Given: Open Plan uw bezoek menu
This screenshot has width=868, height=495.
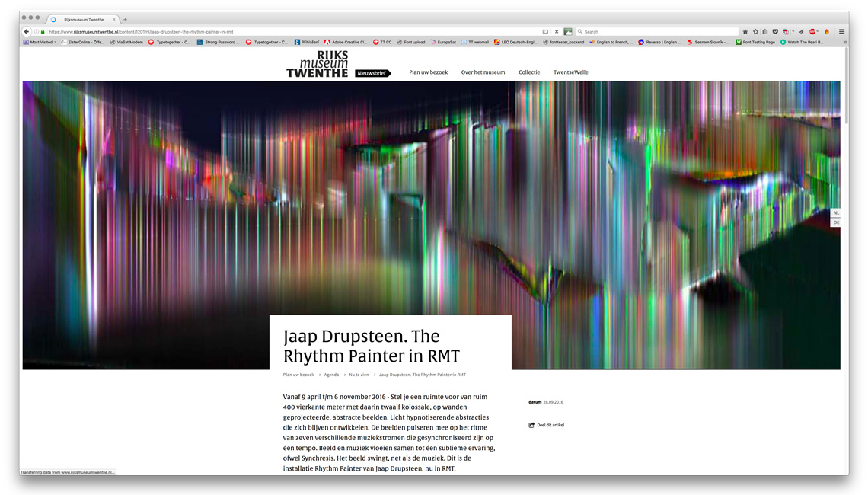Looking at the screenshot, I should [x=429, y=72].
